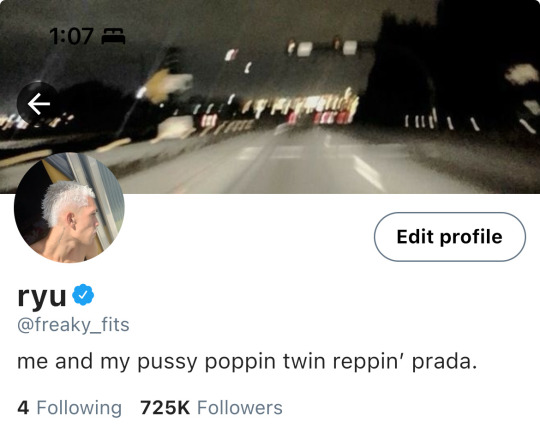Click the display name ryu
The image size is (540, 429).
point(42,296)
